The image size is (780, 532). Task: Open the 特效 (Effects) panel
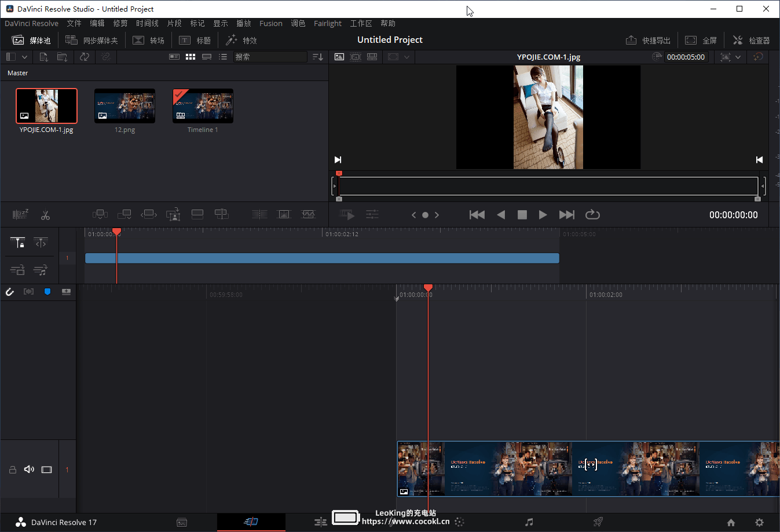coord(241,40)
